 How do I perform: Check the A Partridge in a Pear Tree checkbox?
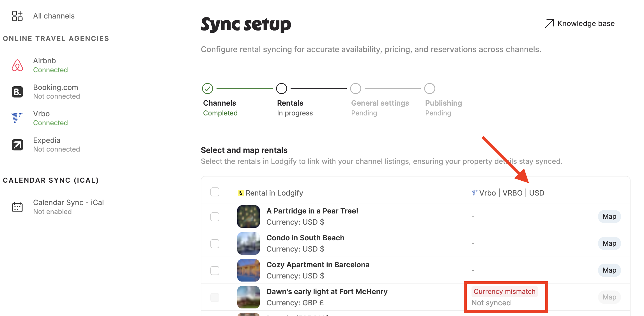point(215,217)
